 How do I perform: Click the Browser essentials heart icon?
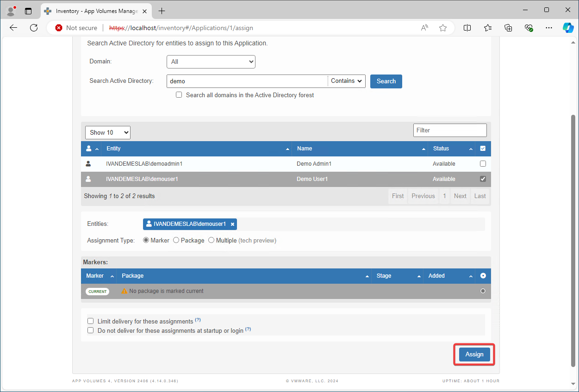coord(529,28)
